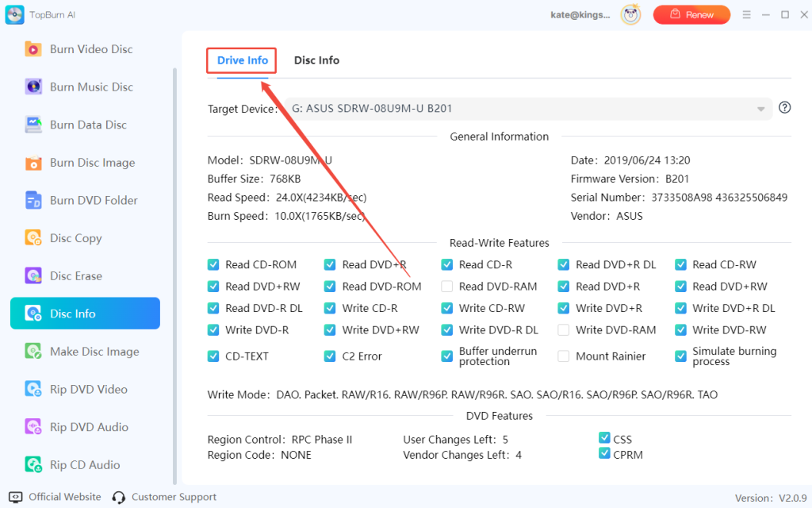Click the Renew button

pyautogui.click(x=691, y=13)
